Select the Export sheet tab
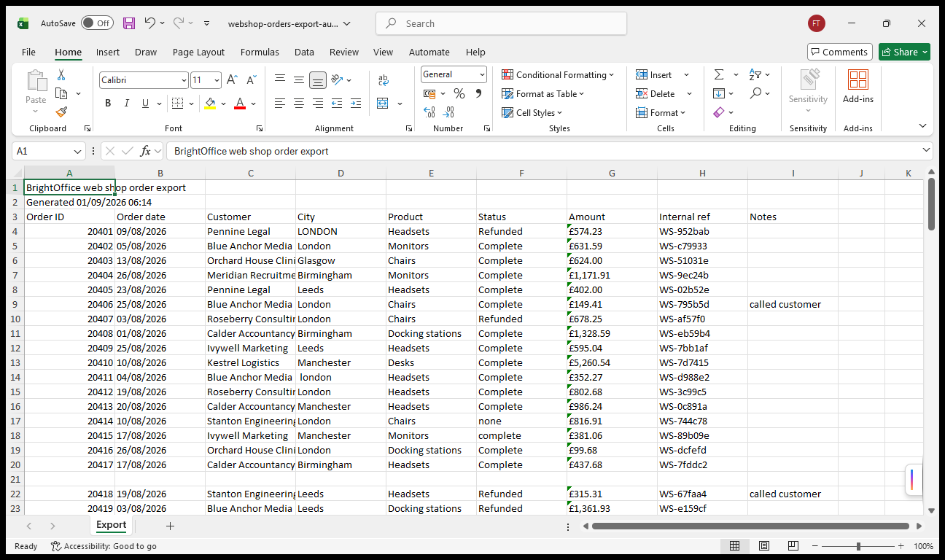The width and height of the screenshot is (945, 560). click(111, 525)
